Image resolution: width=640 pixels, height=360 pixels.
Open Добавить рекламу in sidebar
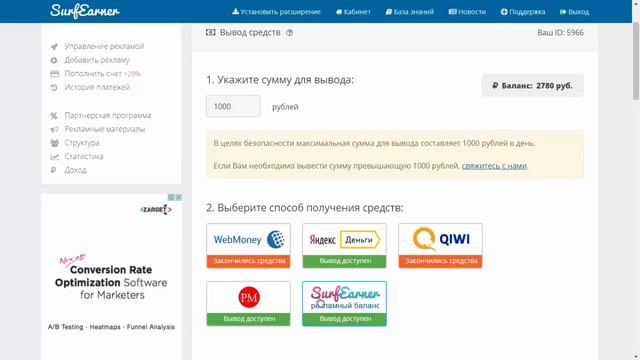click(97, 60)
